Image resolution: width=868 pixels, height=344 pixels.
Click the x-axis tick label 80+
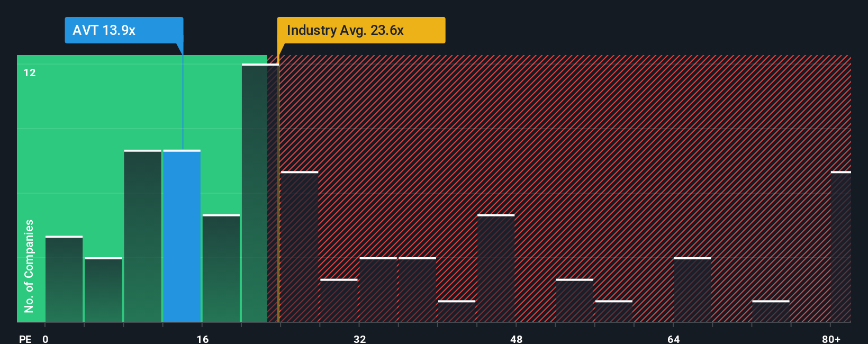point(831,339)
